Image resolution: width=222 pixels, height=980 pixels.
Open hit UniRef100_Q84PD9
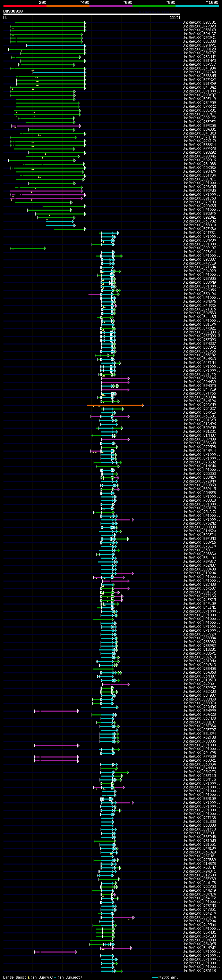pyautogui.click(x=199, y=103)
